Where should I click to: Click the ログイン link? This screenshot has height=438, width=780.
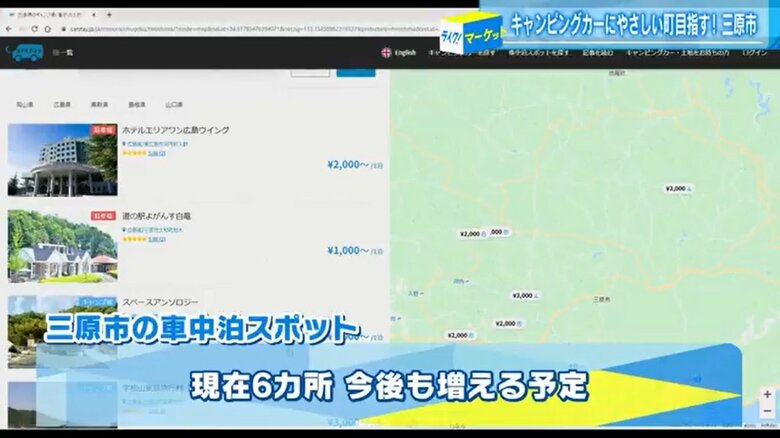[x=755, y=52]
